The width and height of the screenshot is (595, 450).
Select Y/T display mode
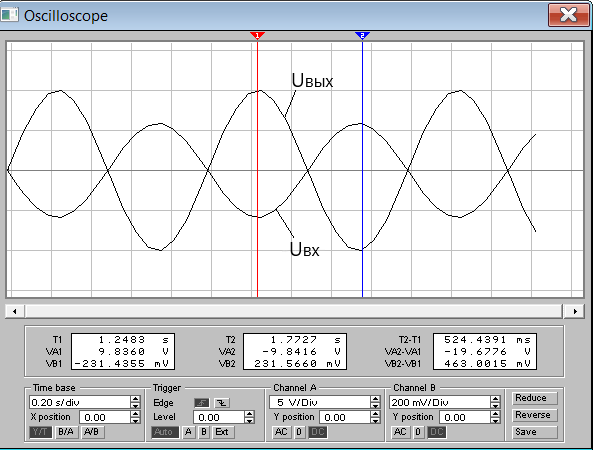41,432
